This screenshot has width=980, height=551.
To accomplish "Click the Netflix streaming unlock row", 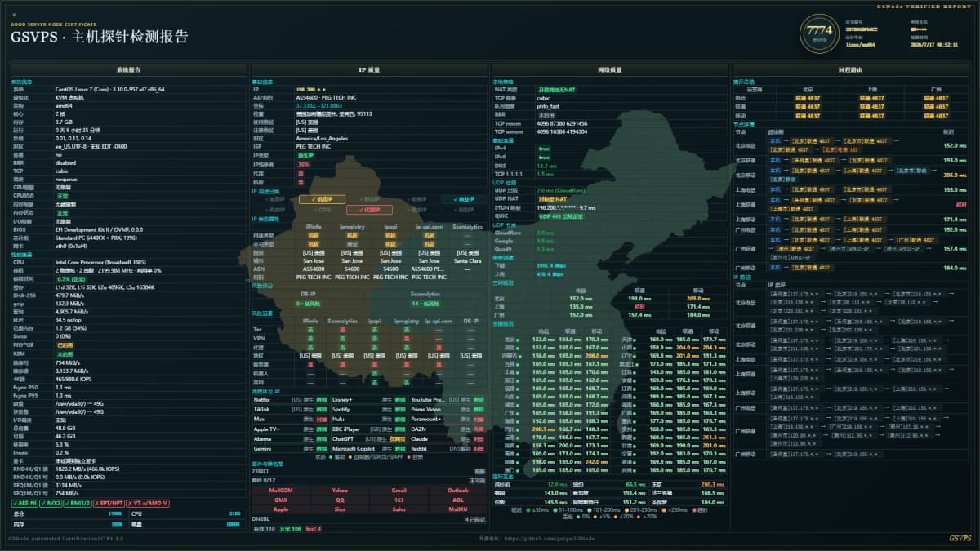I will point(289,399).
